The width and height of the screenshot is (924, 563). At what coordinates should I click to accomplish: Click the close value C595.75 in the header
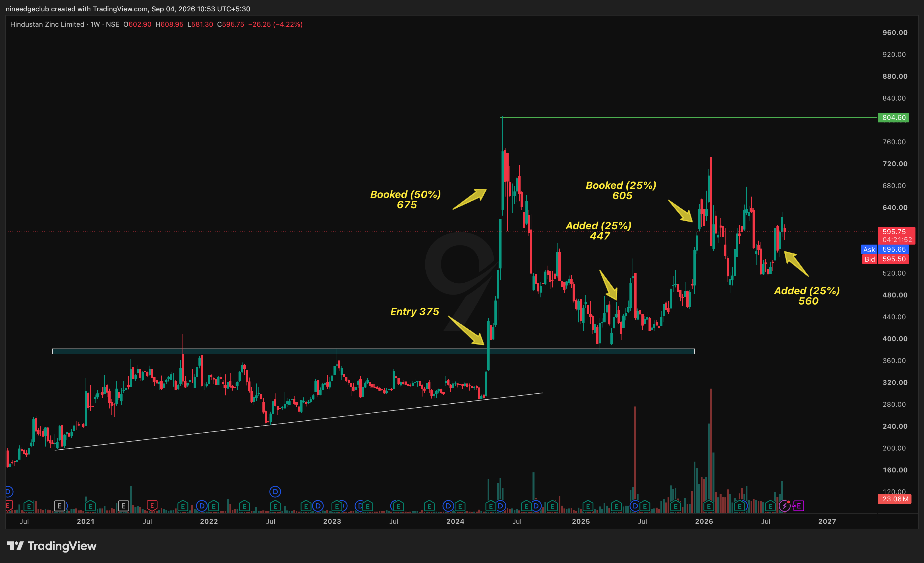tap(231, 24)
